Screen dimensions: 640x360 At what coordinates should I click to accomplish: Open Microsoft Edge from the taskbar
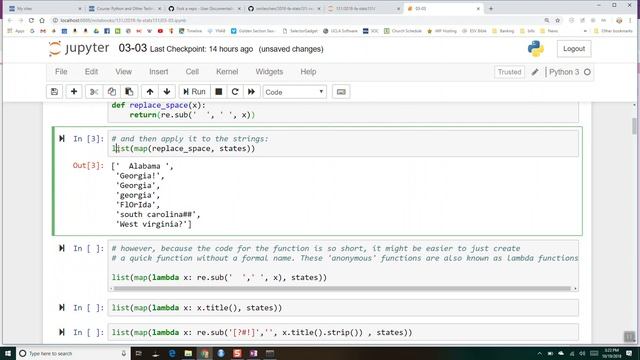[x=172, y=353]
